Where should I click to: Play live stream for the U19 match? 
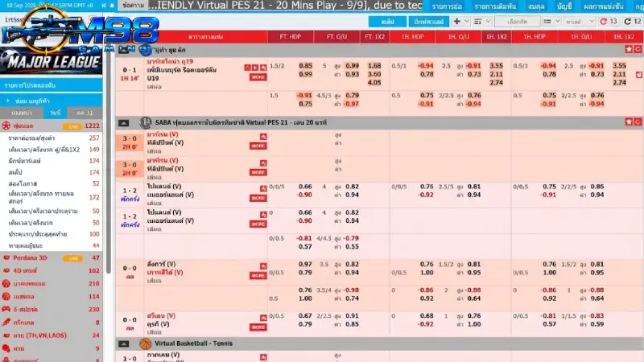pos(255,68)
